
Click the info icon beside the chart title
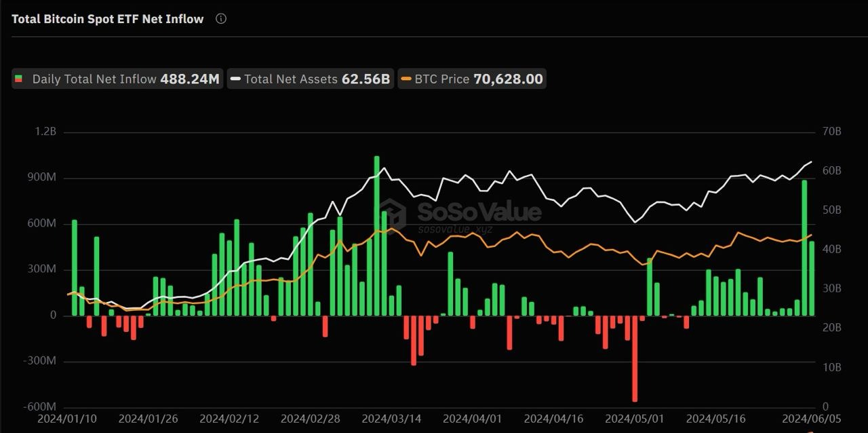coord(221,19)
